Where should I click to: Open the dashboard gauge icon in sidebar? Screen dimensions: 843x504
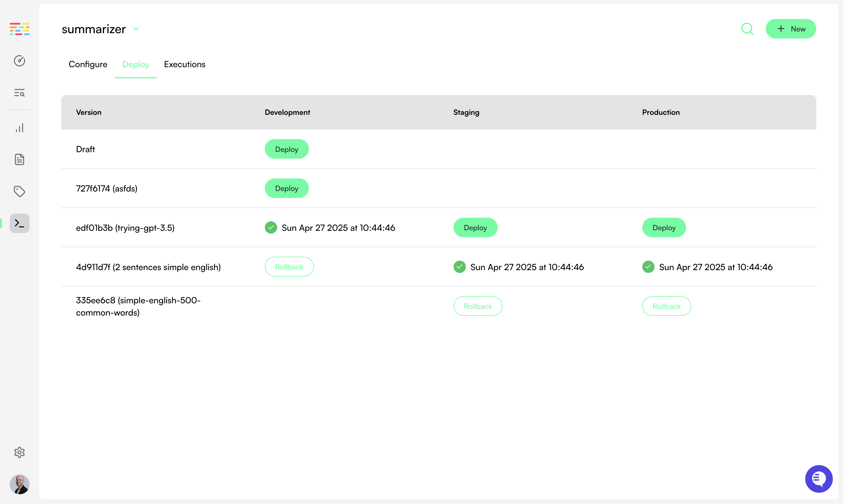(x=19, y=61)
